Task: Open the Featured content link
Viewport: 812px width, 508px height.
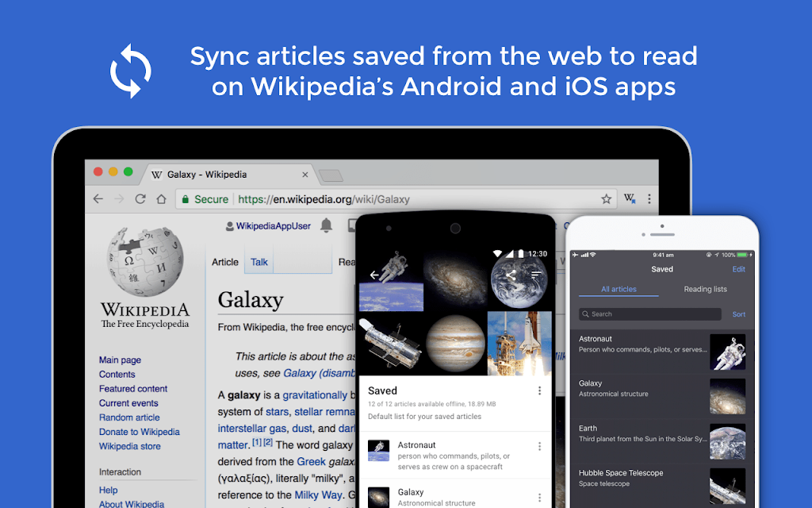Action: tap(133, 389)
